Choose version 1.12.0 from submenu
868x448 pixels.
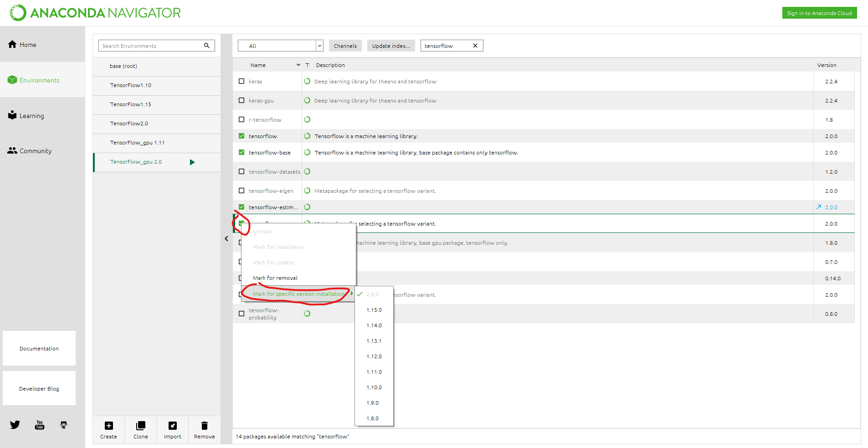[x=374, y=356]
